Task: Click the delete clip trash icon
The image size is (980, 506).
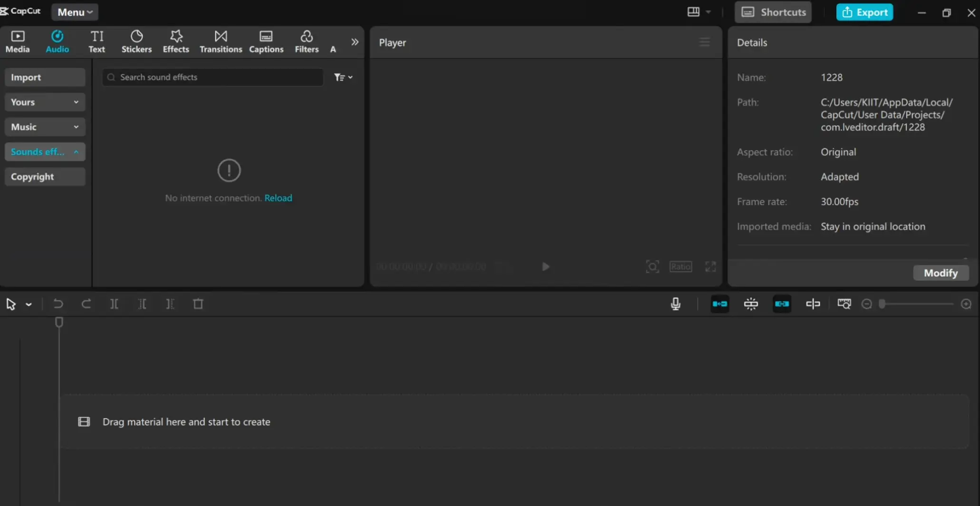Action: click(x=198, y=304)
